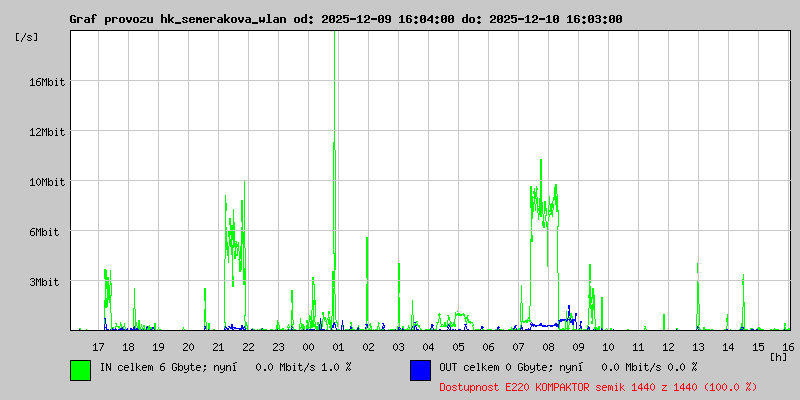Viewport: 800px width, 400px height.
Task: Click the '6Mbit' y-axis label
Action: click(x=44, y=232)
